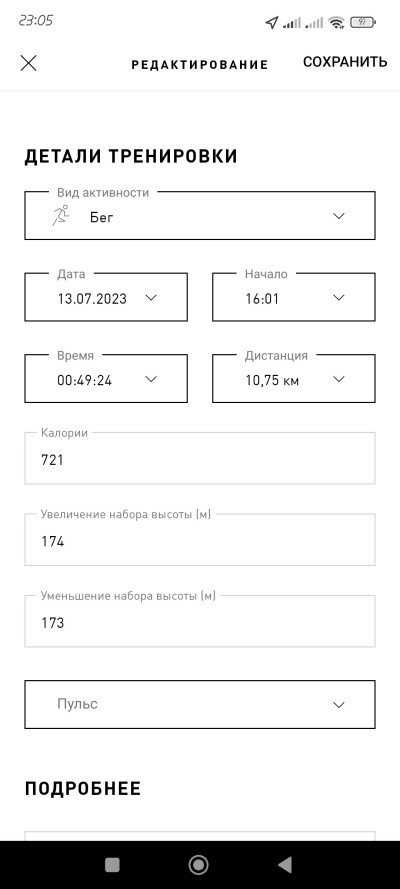Screen dimensions: 400x889
Task: Tap the Android home circle button
Action: (198, 865)
